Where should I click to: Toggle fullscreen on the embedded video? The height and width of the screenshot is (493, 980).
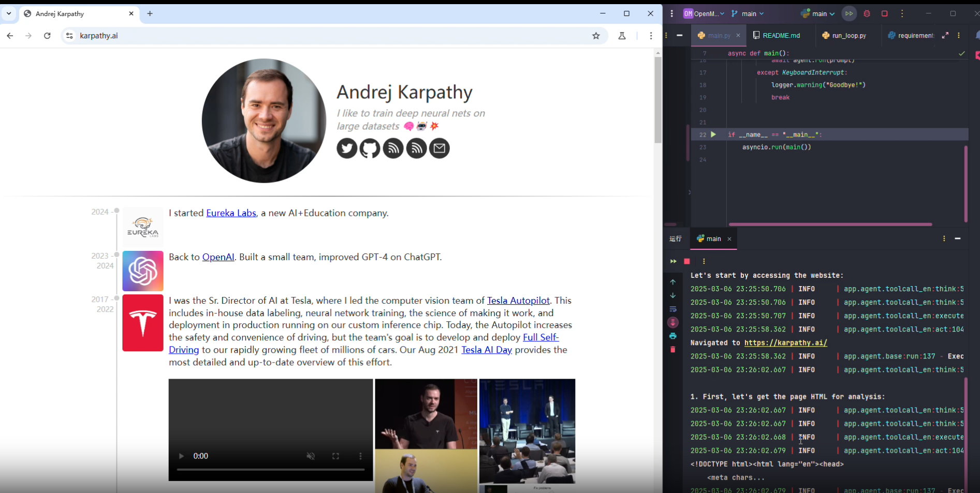pyautogui.click(x=335, y=456)
